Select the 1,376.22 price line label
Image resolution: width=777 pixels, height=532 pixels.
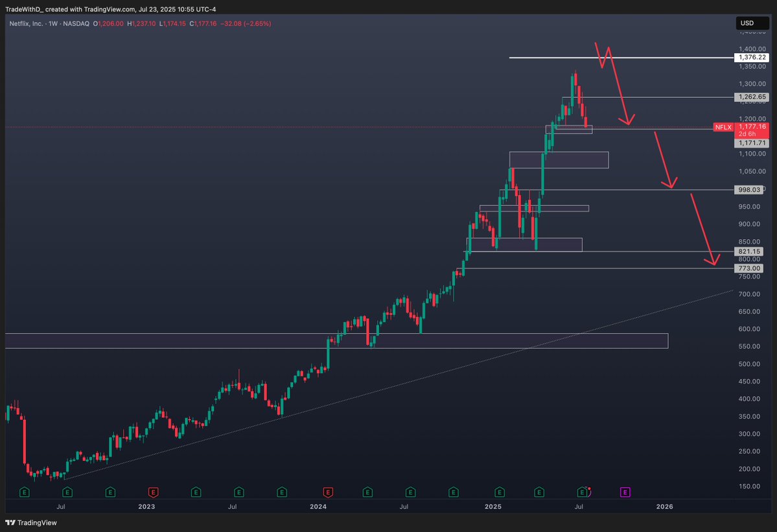pyautogui.click(x=751, y=58)
